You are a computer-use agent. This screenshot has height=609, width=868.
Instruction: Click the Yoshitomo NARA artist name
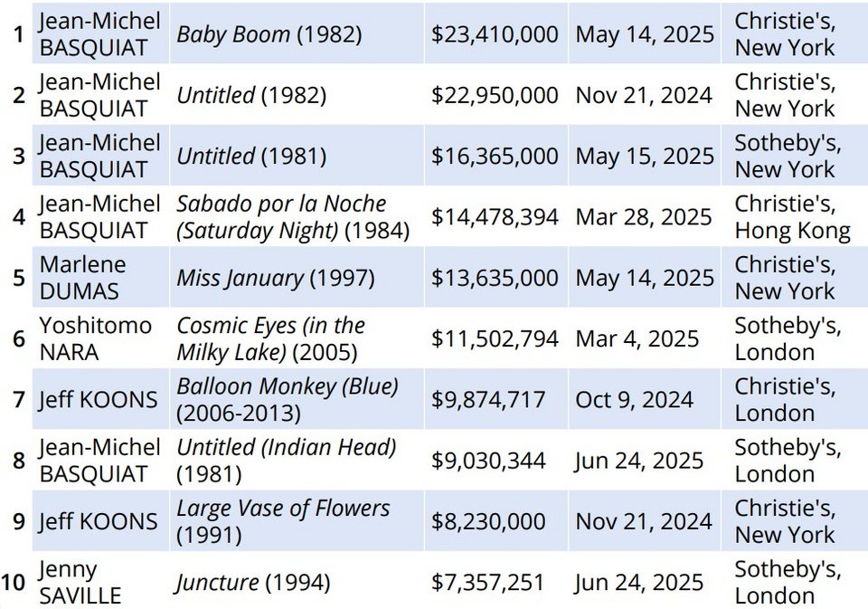click(x=95, y=338)
